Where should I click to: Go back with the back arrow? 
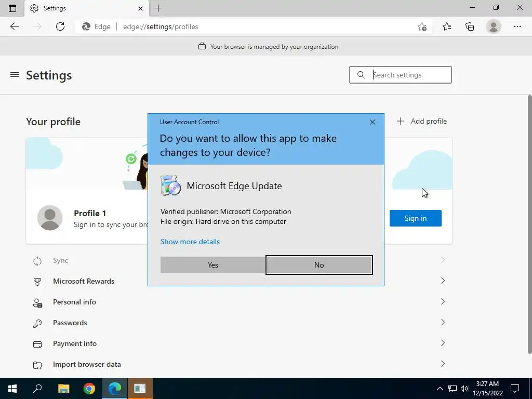[14, 26]
